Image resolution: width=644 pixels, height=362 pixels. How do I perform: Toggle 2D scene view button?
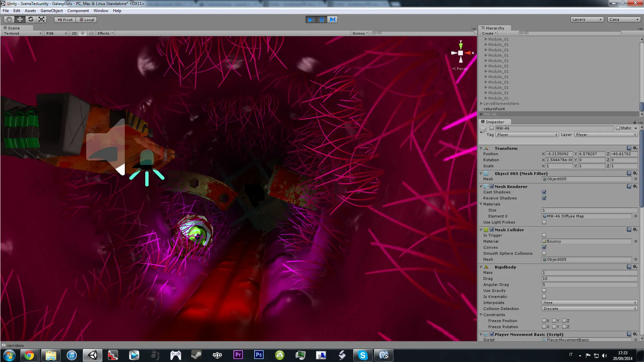pyautogui.click(x=74, y=33)
